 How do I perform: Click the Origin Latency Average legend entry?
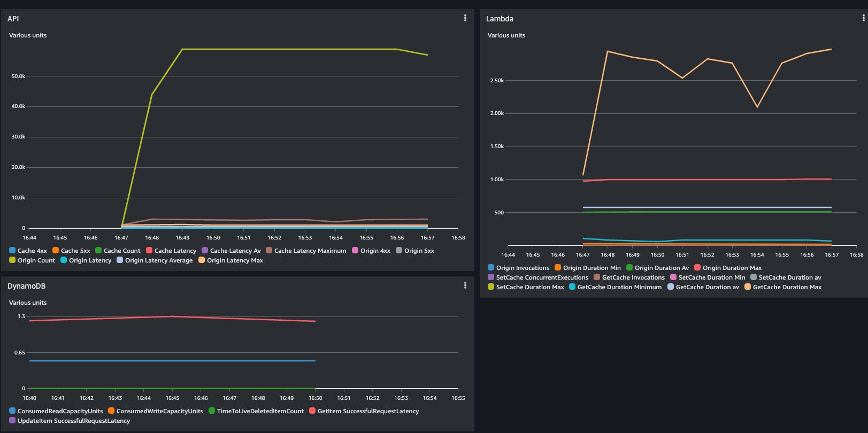(x=155, y=260)
